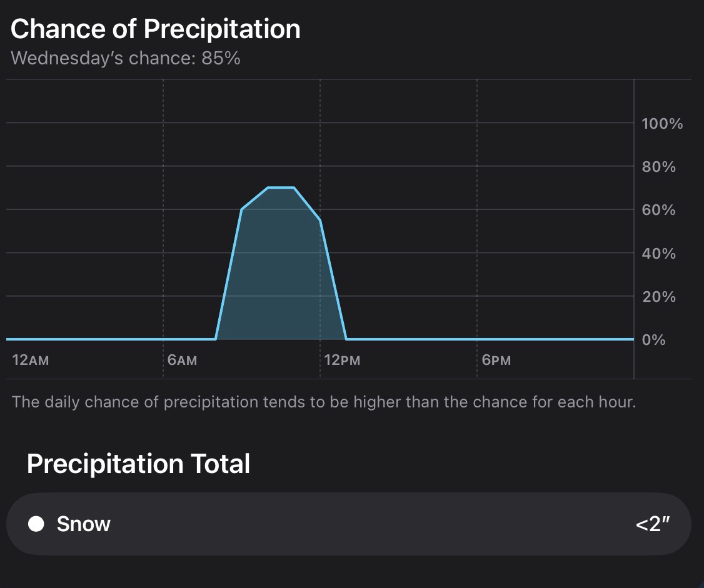This screenshot has width=704, height=588.
Task: Click the Precipitation Total heading
Action: pos(138,464)
